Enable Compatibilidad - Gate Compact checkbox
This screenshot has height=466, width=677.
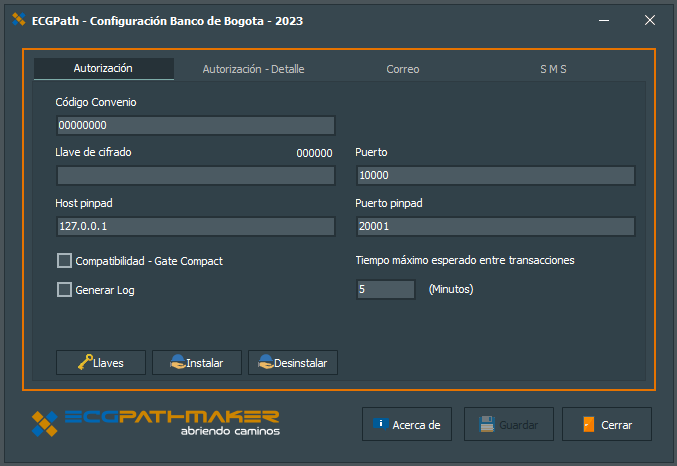click(65, 261)
